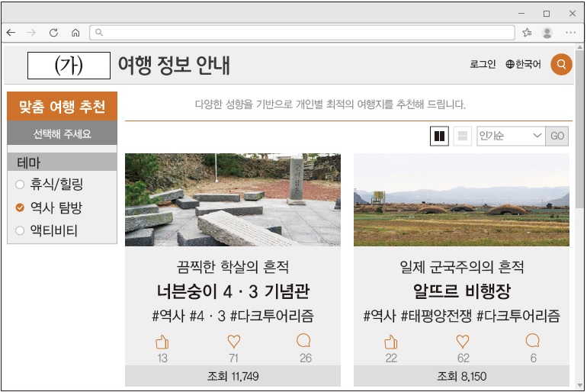Open comments on 알뜨르 비행장 card
This screenshot has height=392, width=587.
[x=533, y=342]
